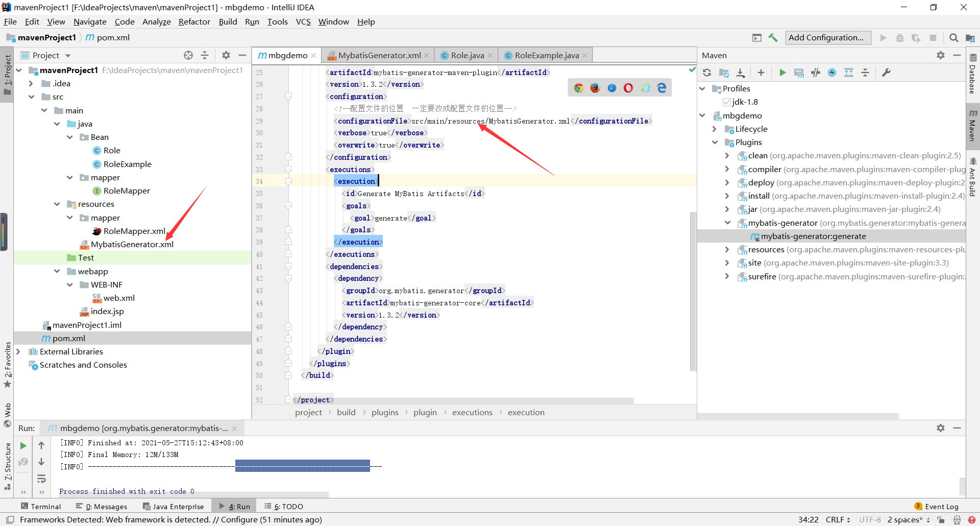The height and width of the screenshot is (526, 980).
Task: Select MybatisGenerator.xml in project tree
Action: coord(132,244)
